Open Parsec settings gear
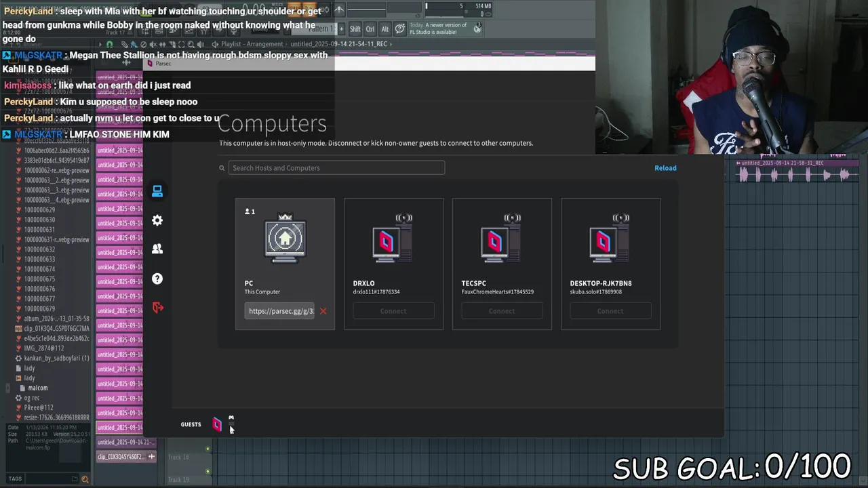The image size is (868, 488). (157, 220)
